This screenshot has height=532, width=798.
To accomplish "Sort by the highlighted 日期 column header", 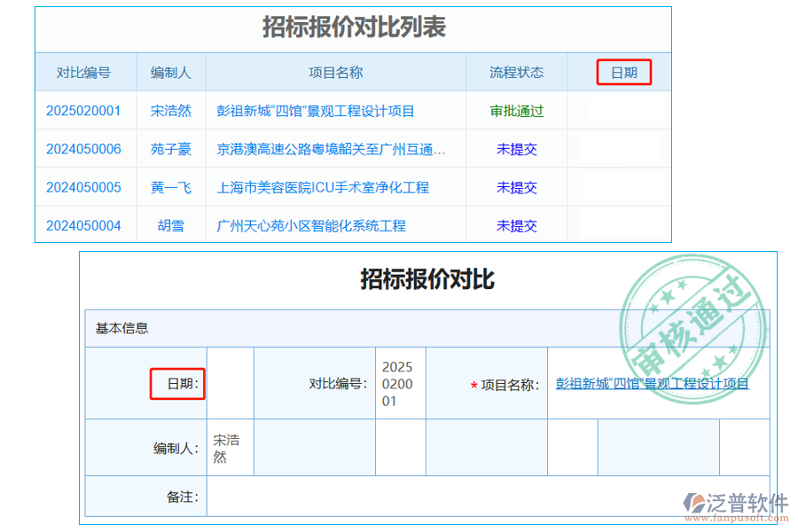I will point(623,73).
